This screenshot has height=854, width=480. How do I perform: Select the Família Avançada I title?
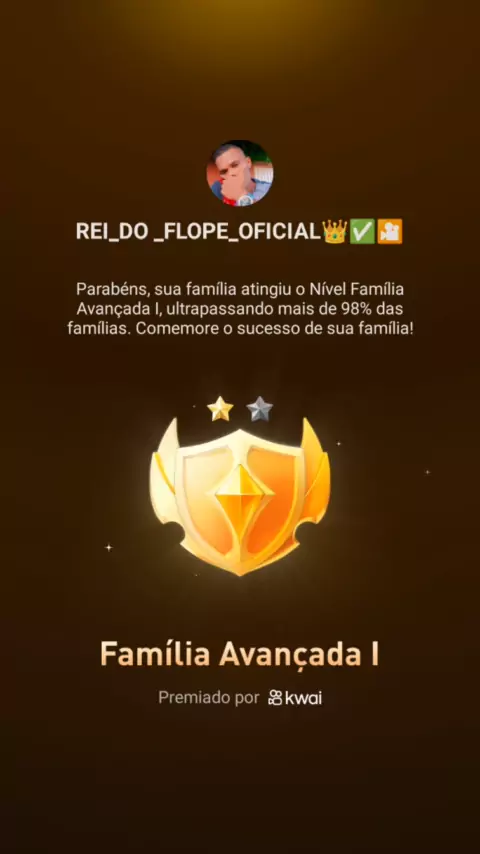240,654
